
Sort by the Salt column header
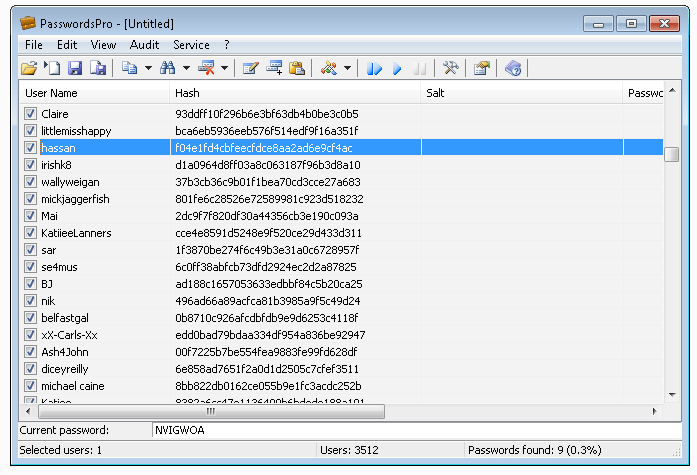click(522, 93)
